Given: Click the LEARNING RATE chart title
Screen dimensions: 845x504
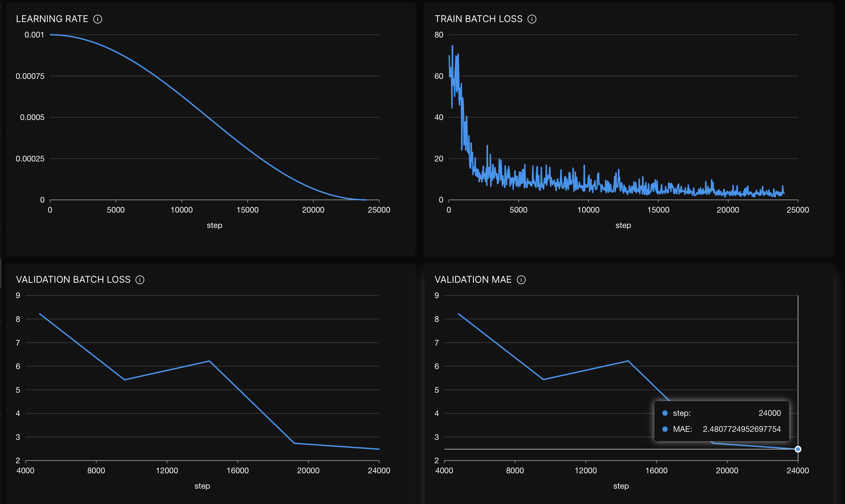Looking at the screenshot, I should pyautogui.click(x=52, y=19).
